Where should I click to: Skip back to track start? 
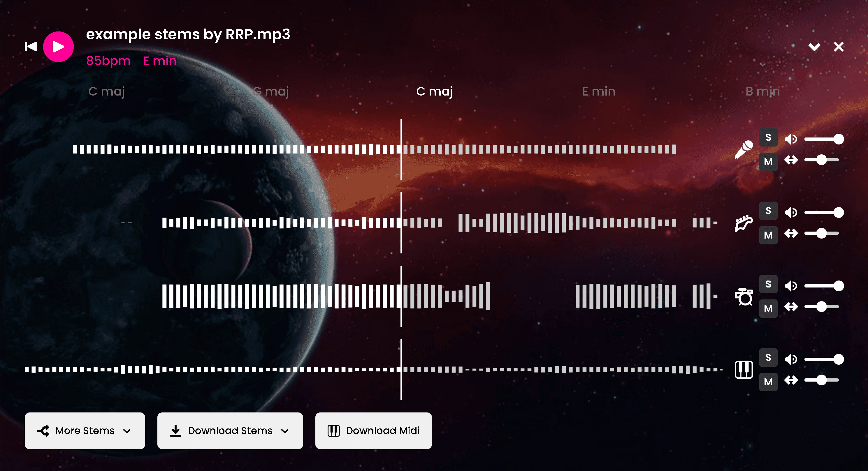[31, 47]
